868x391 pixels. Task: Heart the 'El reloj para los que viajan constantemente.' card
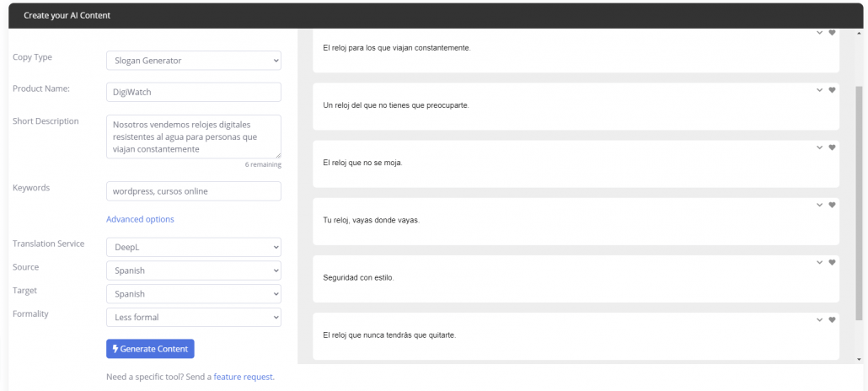pyautogui.click(x=832, y=33)
